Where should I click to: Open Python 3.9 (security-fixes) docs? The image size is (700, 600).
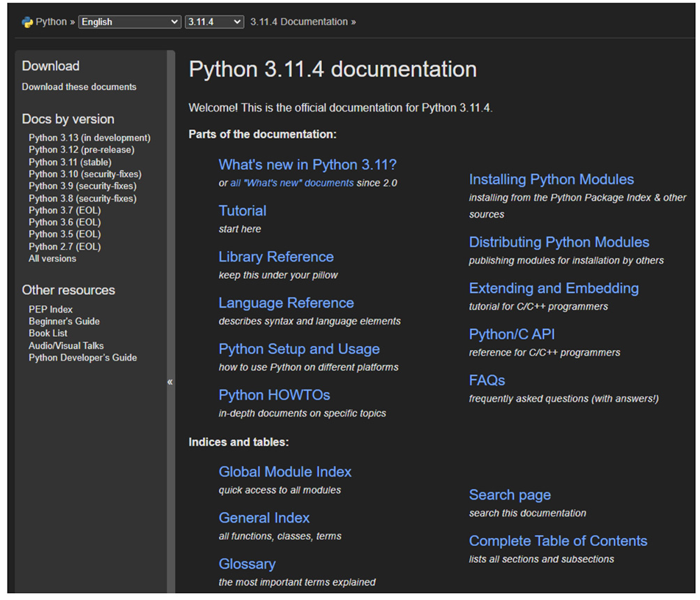[82, 186]
